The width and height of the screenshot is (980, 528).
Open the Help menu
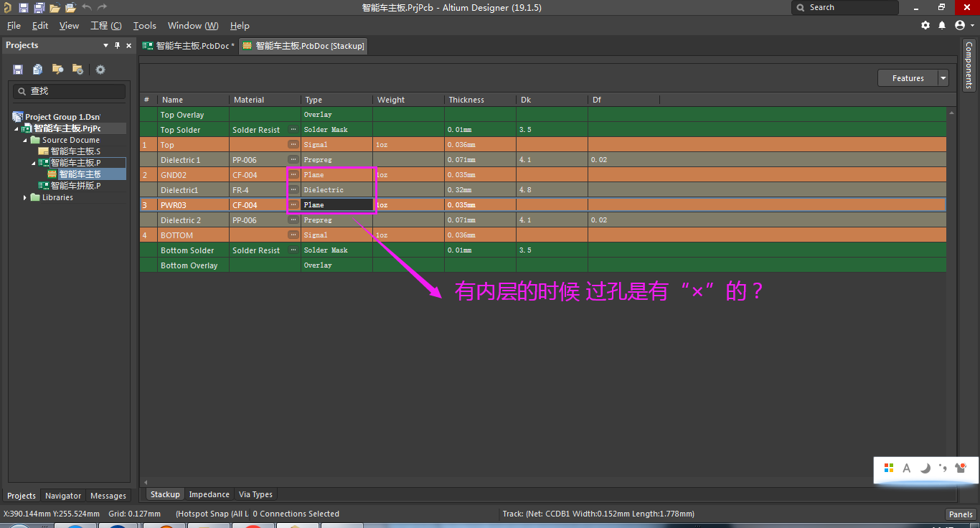pos(240,25)
